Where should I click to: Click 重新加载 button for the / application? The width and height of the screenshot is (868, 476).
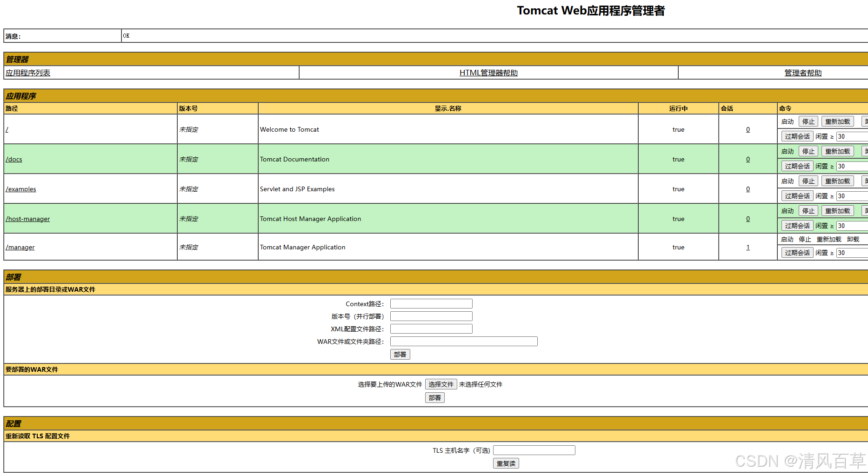click(838, 121)
